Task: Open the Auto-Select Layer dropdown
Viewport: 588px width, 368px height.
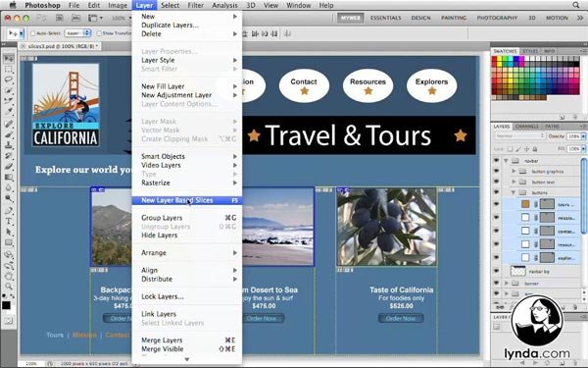Action: click(77, 33)
